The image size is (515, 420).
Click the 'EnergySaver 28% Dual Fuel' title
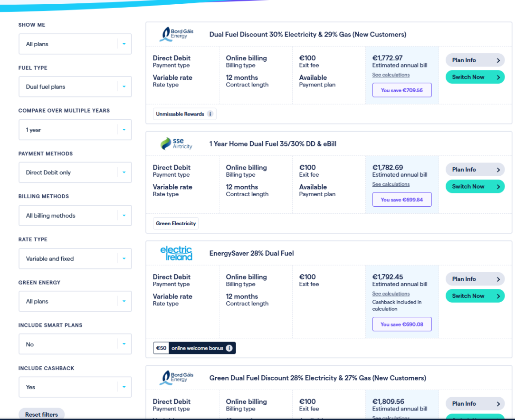coord(252,253)
